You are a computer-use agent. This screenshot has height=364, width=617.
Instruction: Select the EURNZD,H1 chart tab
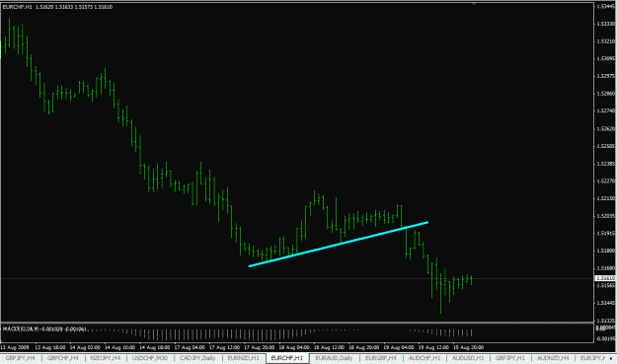coord(243,358)
